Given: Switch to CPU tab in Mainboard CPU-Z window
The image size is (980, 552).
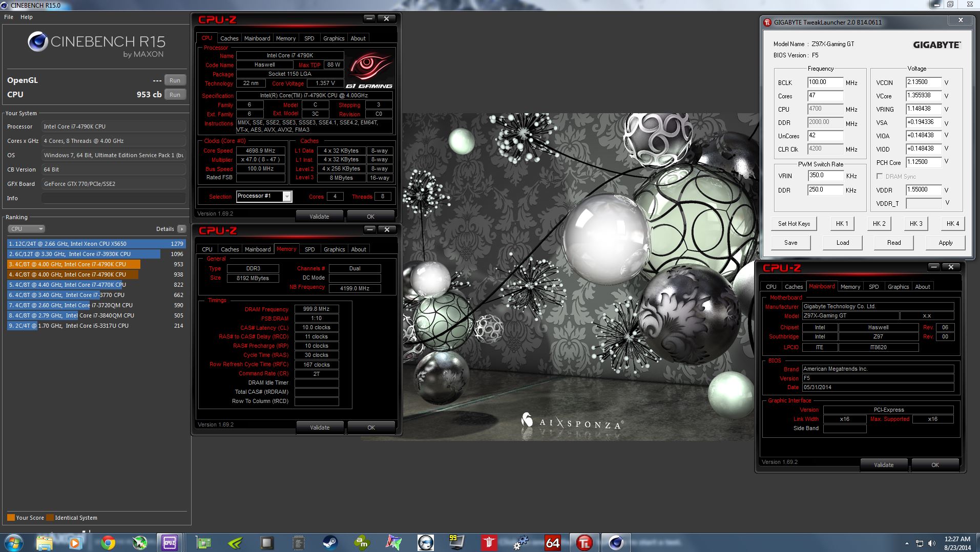Looking at the screenshot, I should (x=771, y=287).
